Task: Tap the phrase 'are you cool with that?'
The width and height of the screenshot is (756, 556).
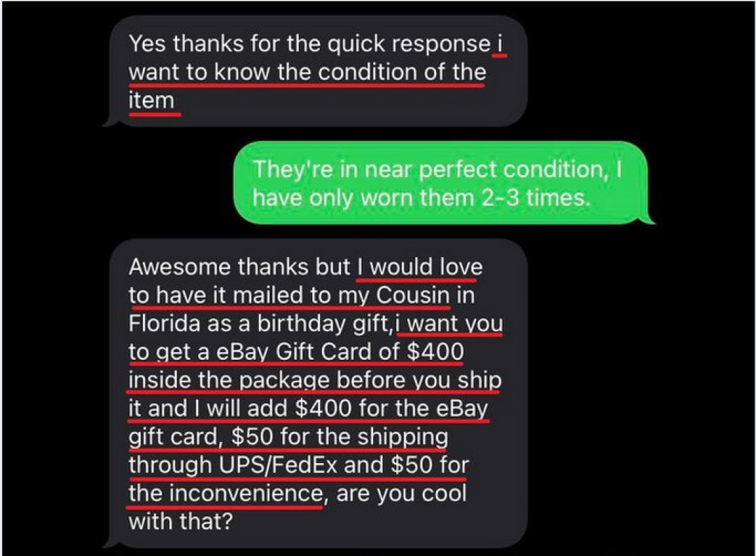Action: [297, 507]
